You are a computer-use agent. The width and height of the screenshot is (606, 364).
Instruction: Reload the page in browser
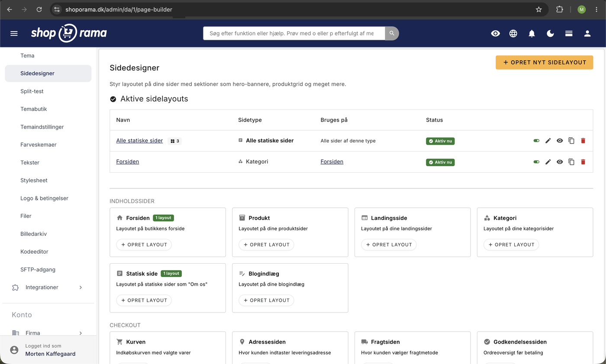39,9
